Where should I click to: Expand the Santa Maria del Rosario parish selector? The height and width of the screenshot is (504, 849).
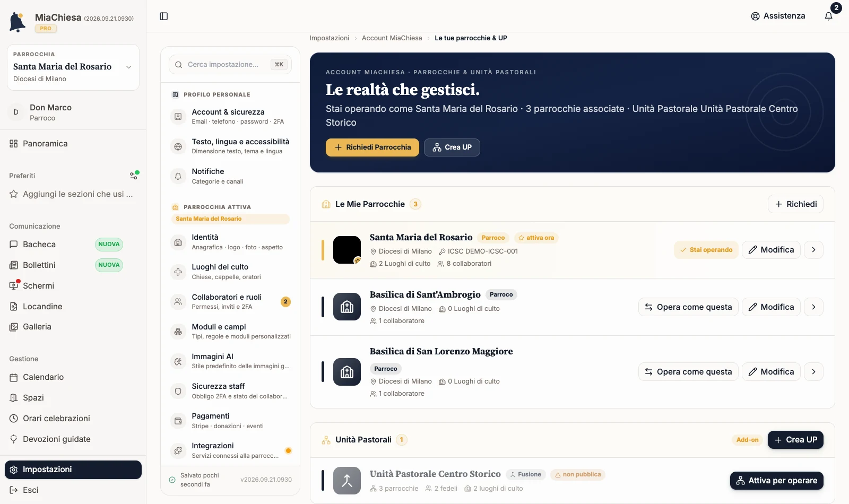pyautogui.click(x=73, y=67)
